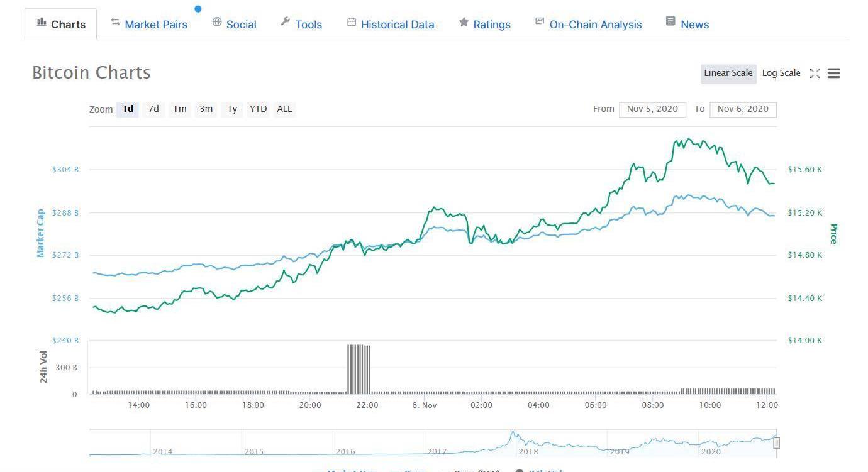
Task: Click the fullscreen expand icon
Action: coord(815,74)
